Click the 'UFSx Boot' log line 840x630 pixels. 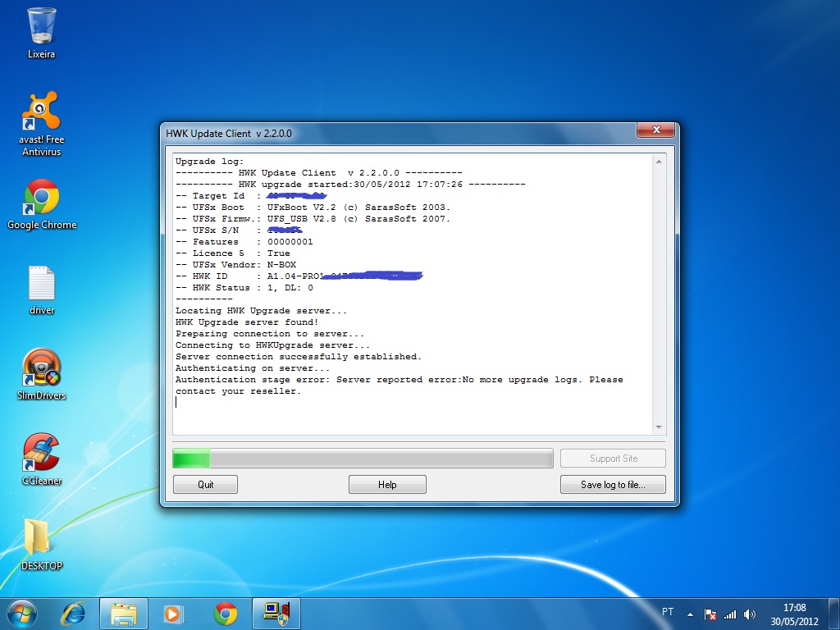pyautogui.click(x=313, y=208)
